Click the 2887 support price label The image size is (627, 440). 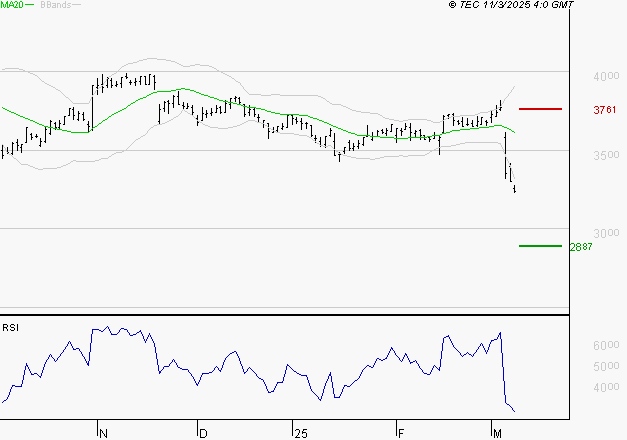point(580,247)
